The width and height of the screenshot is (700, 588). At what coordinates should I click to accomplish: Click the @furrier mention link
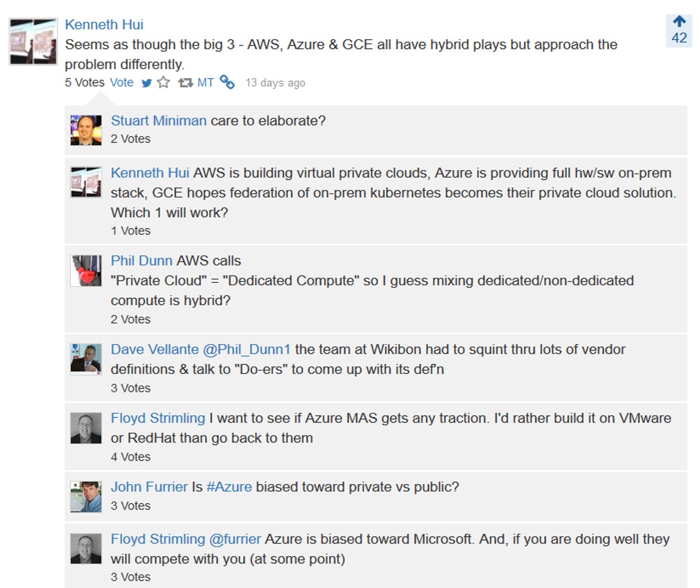235,539
